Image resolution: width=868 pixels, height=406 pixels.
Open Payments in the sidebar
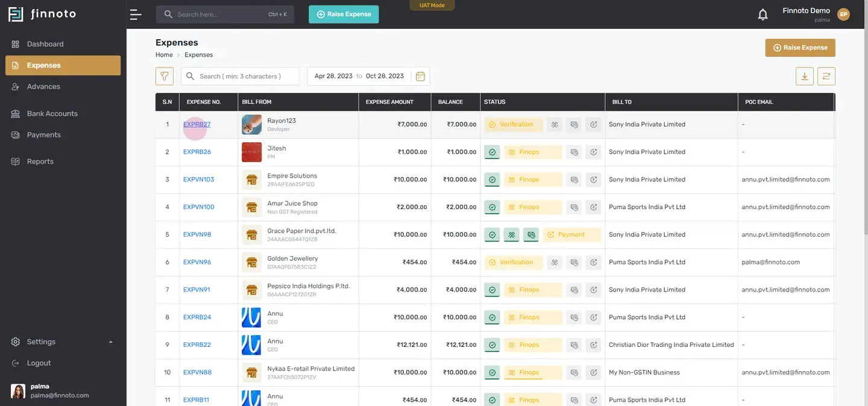pyautogui.click(x=63, y=135)
